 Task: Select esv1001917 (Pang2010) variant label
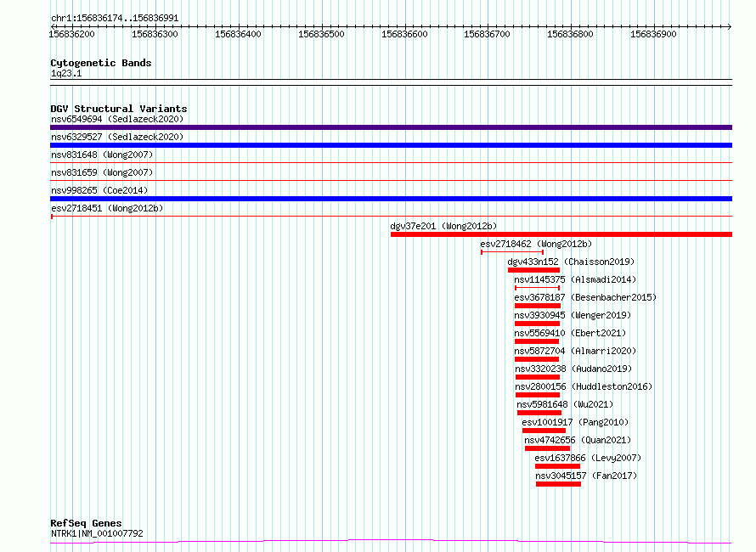point(575,422)
